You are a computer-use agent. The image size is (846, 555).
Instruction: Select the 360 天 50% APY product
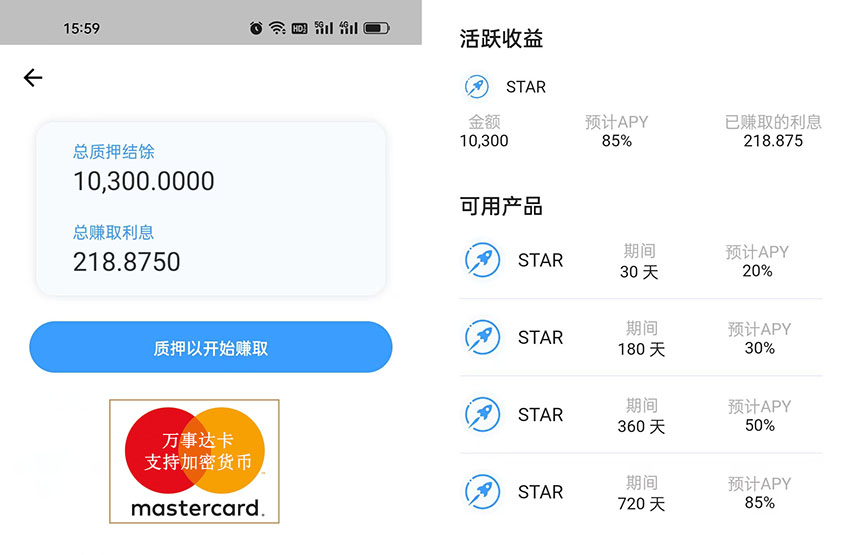coord(641,414)
